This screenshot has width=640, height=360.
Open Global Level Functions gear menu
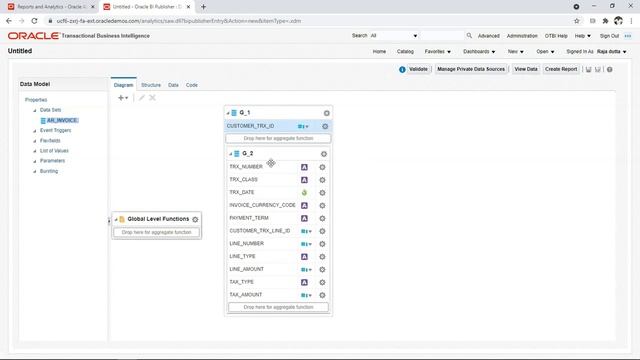click(x=195, y=220)
